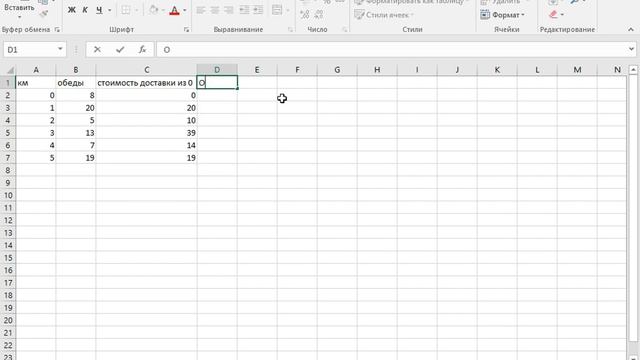Image resolution: width=640 pixels, height=360 pixels.
Task: Click cell A7 containing 5
Action: (36, 158)
